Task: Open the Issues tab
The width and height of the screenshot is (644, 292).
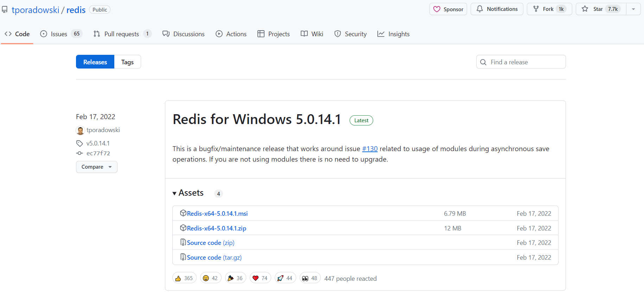Action: [61, 34]
